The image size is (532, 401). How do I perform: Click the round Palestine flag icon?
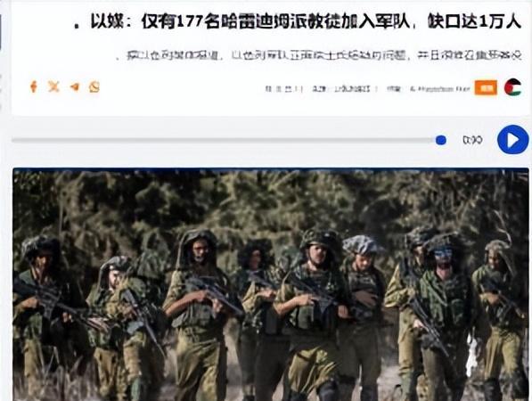512,87
